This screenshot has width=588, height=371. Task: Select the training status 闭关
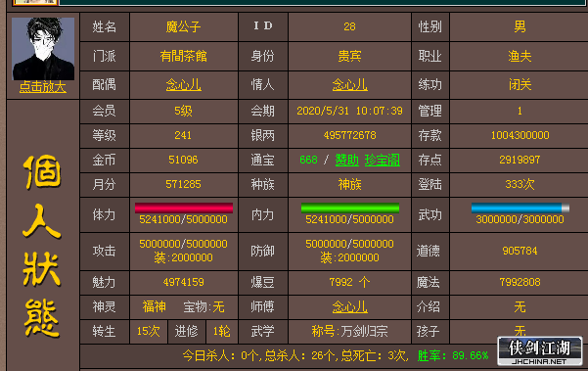click(x=520, y=85)
